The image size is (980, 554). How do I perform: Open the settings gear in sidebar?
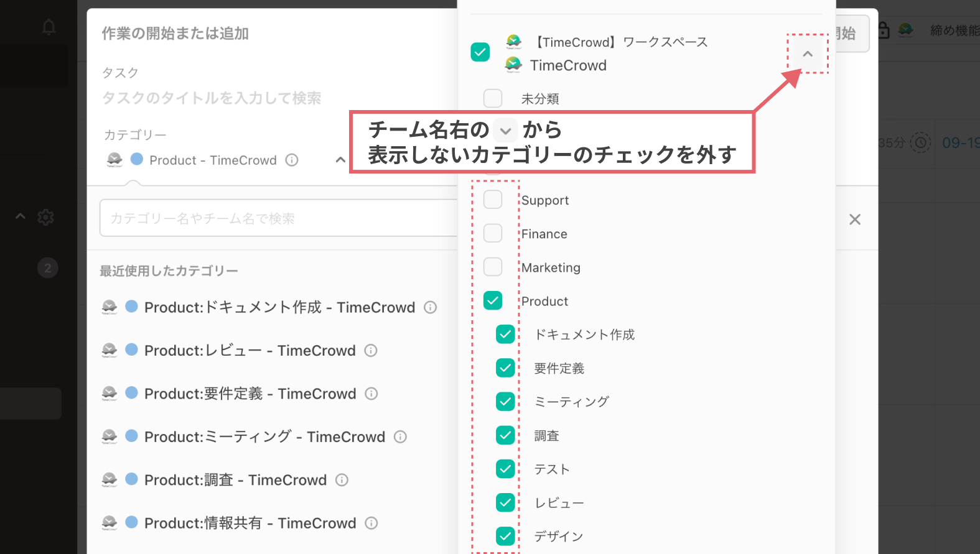pos(45,217)
